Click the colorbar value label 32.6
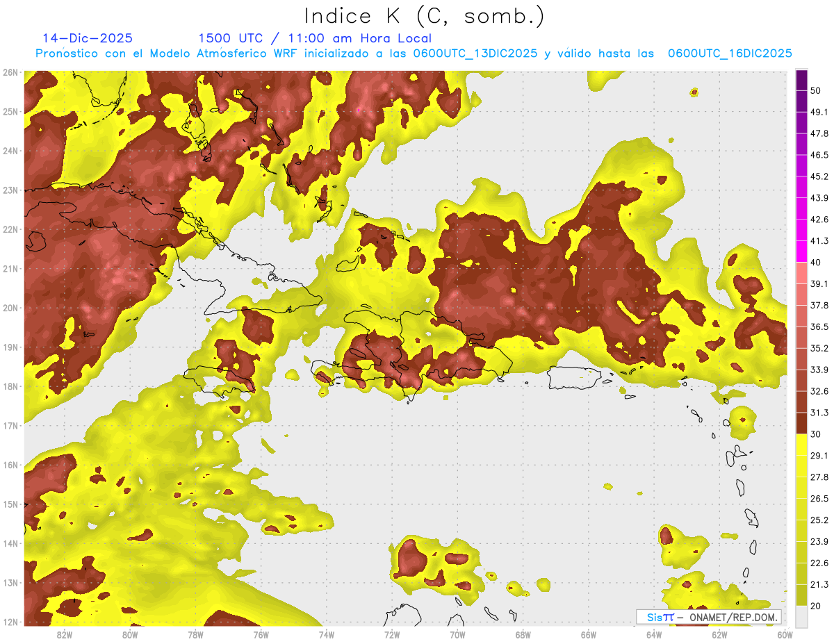Screen dimensions: 834x644 (819, 391)
